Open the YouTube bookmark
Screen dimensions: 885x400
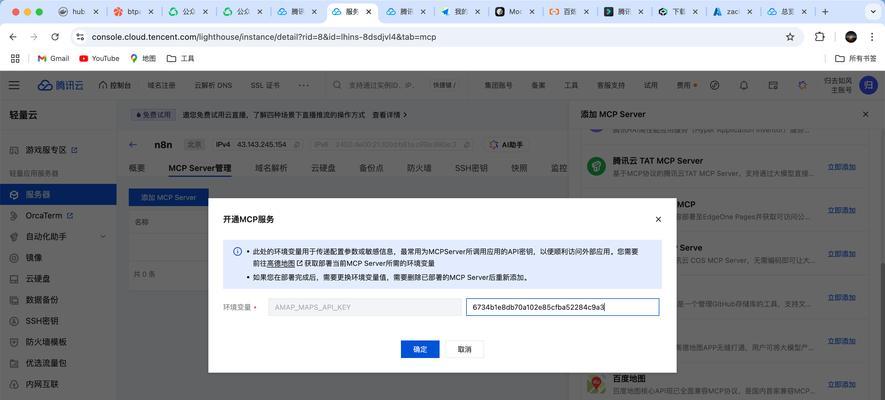99,58
